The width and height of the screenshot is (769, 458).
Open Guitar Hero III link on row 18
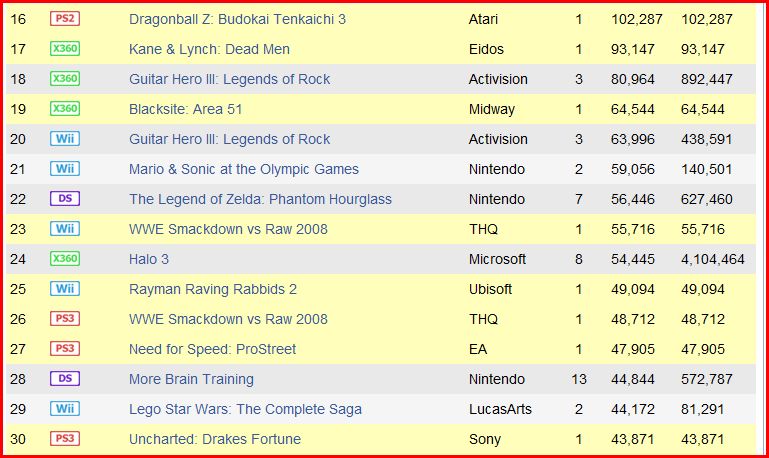point(230,79)
